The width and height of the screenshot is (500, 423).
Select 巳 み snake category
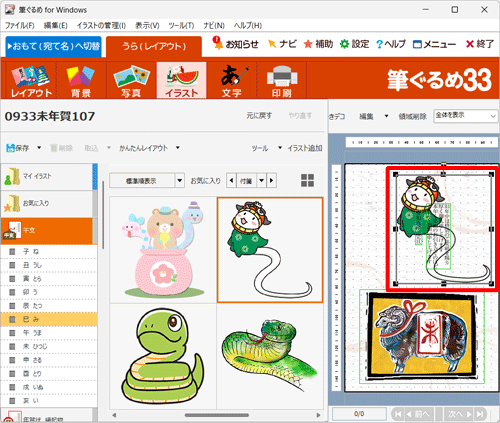[x=49, y=319]
